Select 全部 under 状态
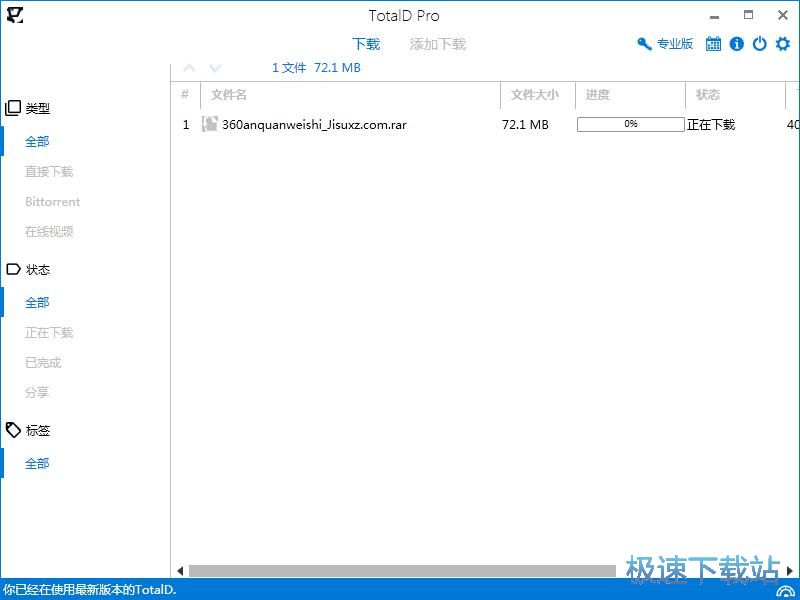This screenshot has width=800, height=600. pos(37,303)
